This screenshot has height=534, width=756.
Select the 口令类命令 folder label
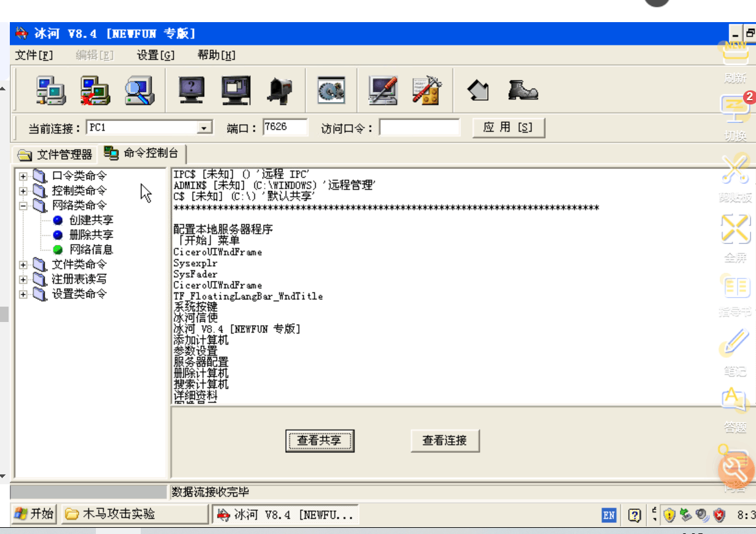[79, 176]
